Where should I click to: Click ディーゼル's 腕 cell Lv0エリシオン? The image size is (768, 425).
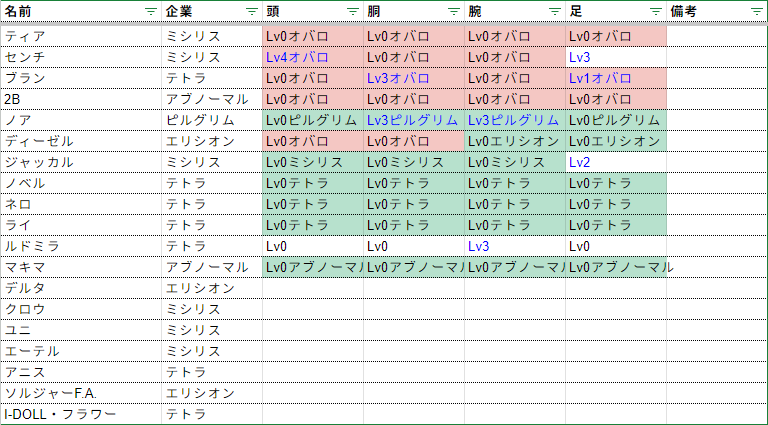tap(515, 142)
